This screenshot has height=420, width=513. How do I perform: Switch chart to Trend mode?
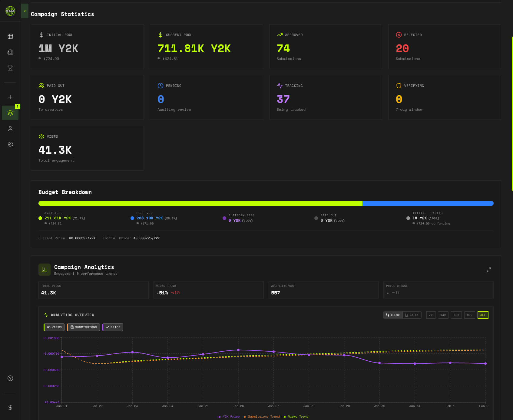click(x=393, y=315)
